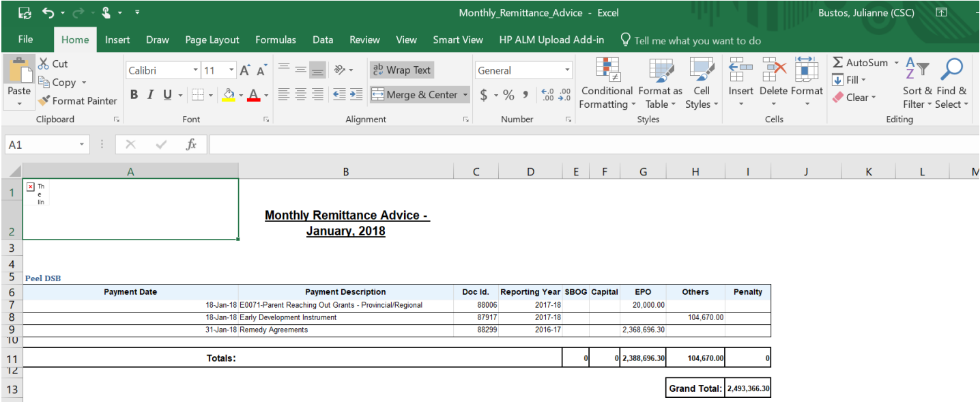Expand the font name Calibri dropdown
Image resolution: width=980 pixels, height=402 pixels.
[x=196, y=70]
